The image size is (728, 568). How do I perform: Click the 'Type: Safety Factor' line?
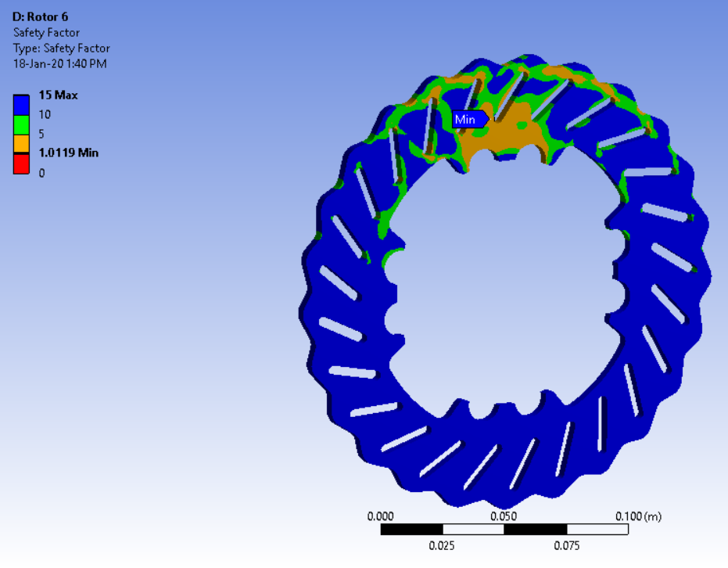(x=61, y=49)
